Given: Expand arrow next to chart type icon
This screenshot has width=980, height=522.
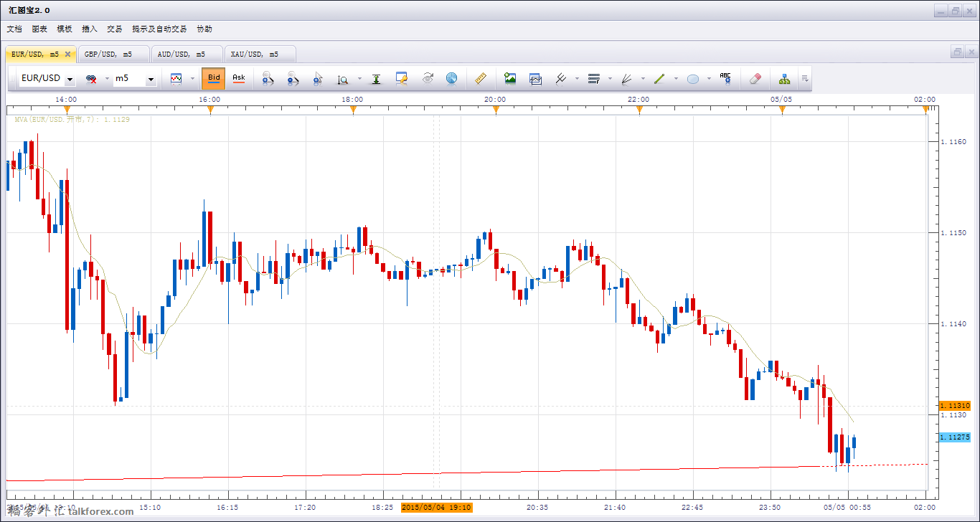Looking at the screenshot, I should 192,79.
